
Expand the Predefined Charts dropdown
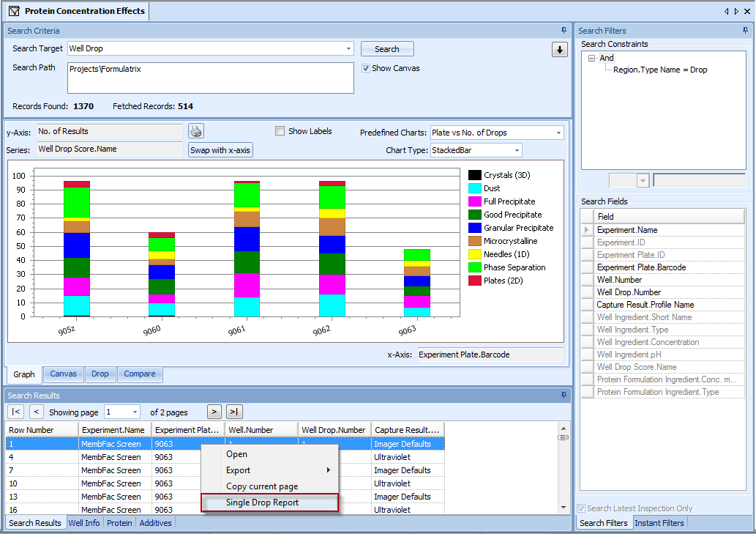(x=558, y=133)
